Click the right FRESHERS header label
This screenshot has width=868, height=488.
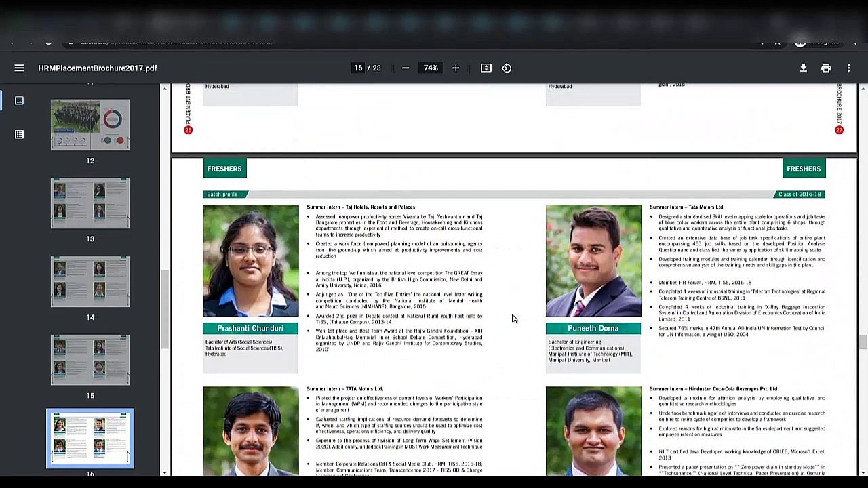coord(804,169)
